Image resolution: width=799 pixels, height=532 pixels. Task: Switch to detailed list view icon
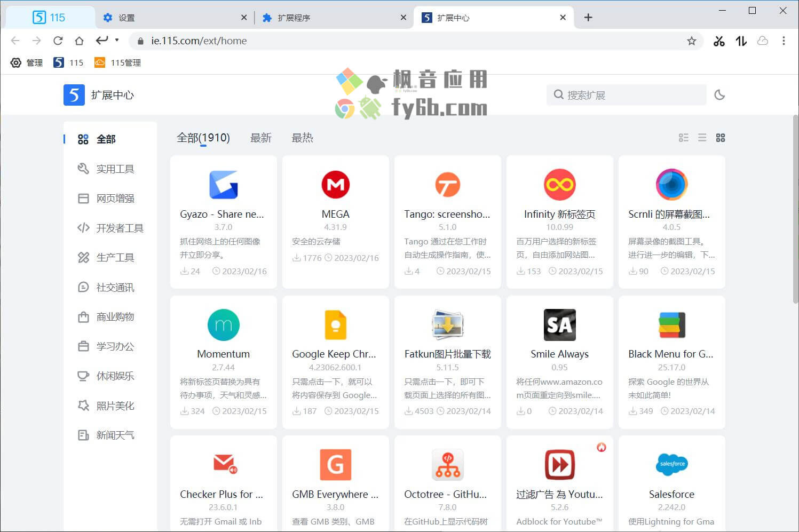click(684, 138)
